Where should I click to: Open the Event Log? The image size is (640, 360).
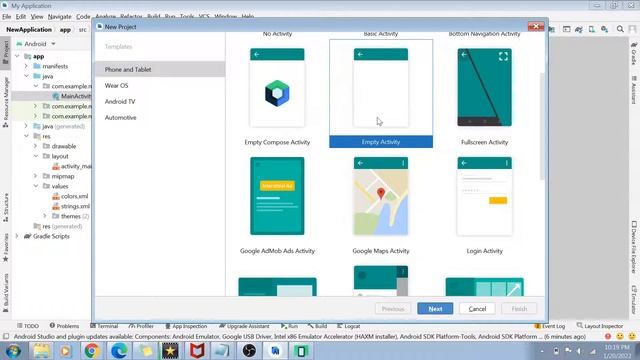550,326
